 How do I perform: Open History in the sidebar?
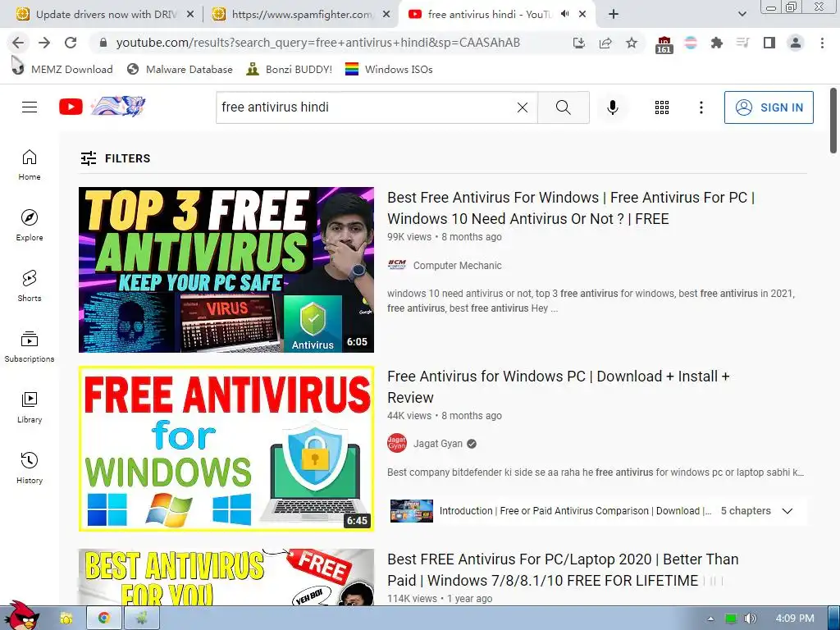(x=30, y=468)
